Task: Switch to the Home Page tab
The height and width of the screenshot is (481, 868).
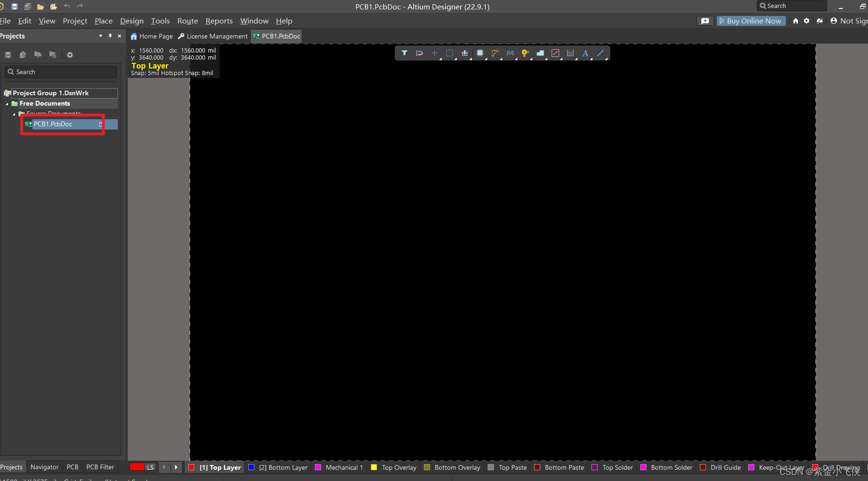Action: [x=152, y=36]
